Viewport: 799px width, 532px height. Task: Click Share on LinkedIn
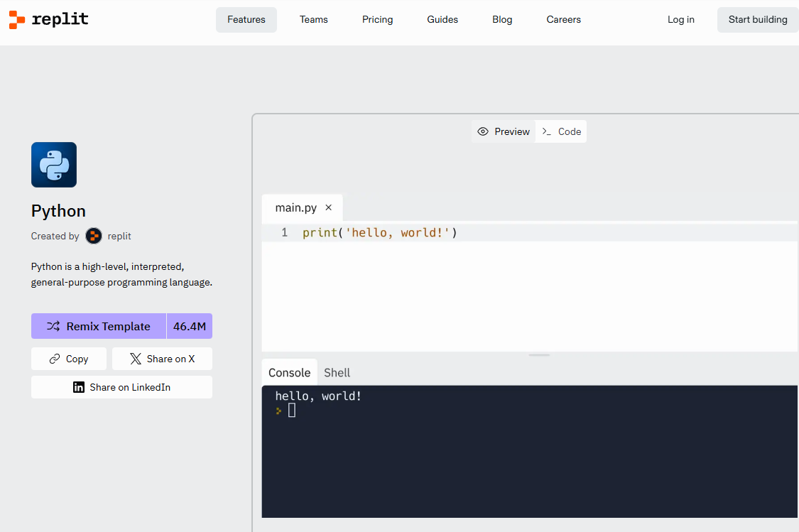121,387
